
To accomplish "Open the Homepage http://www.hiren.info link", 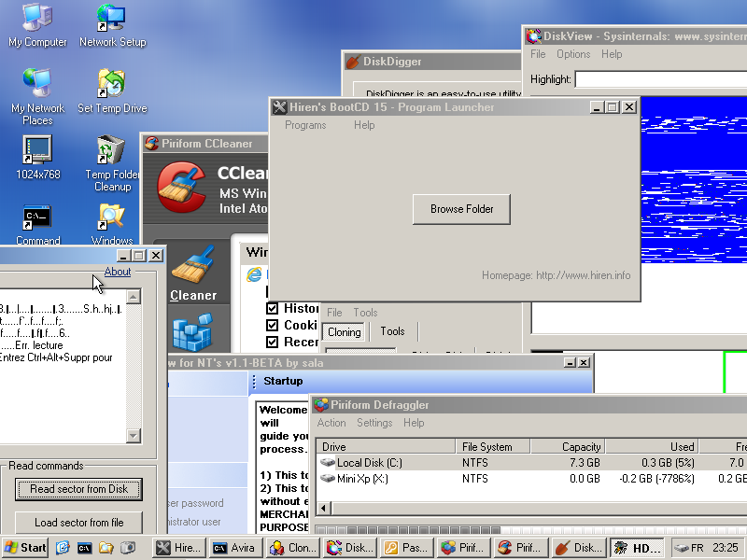I will click(x=556, y=275).
